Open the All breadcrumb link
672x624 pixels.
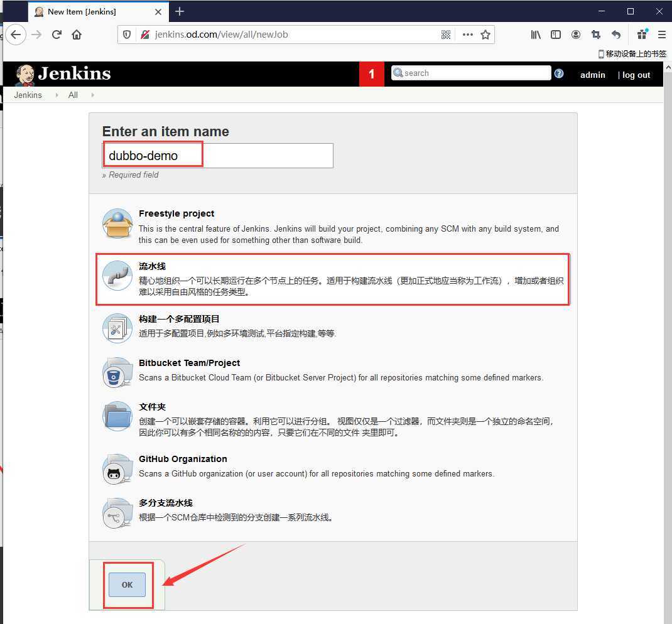pos(73,95)
